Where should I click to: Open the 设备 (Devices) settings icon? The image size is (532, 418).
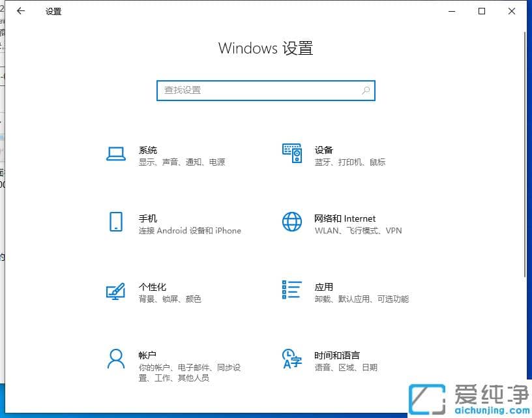click(291, 153)
